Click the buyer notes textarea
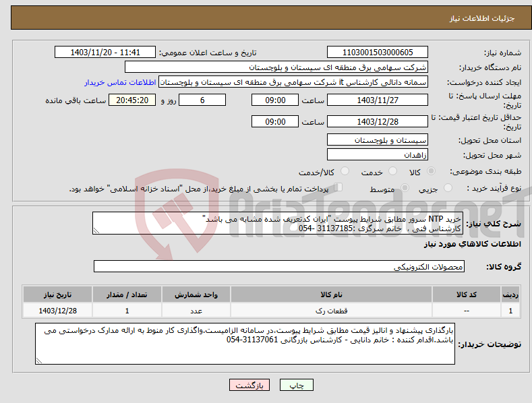 (x=245, y=344)
